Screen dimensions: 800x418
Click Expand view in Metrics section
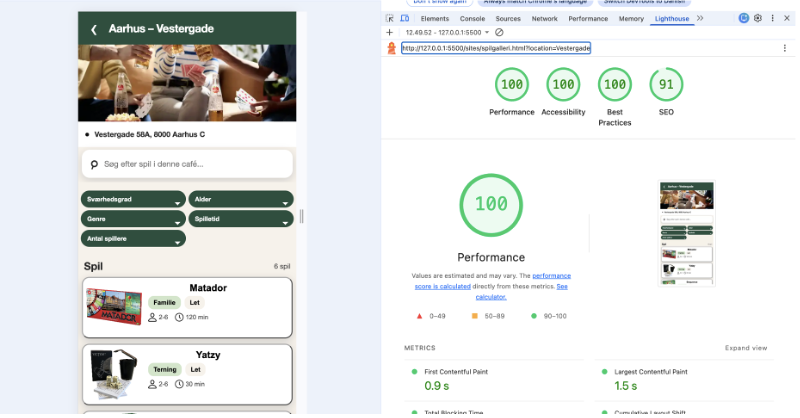(746, 348)
